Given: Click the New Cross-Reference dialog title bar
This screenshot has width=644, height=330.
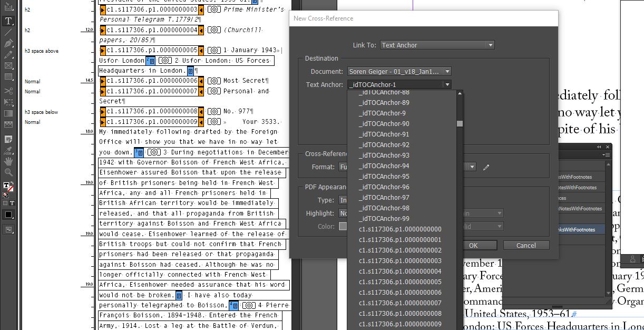Looking at the screenshot, I should pyautogui.click(x=423, y=18).
